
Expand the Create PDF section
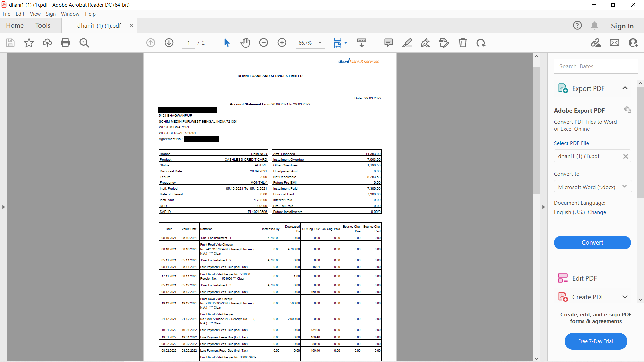coord(625,297)
